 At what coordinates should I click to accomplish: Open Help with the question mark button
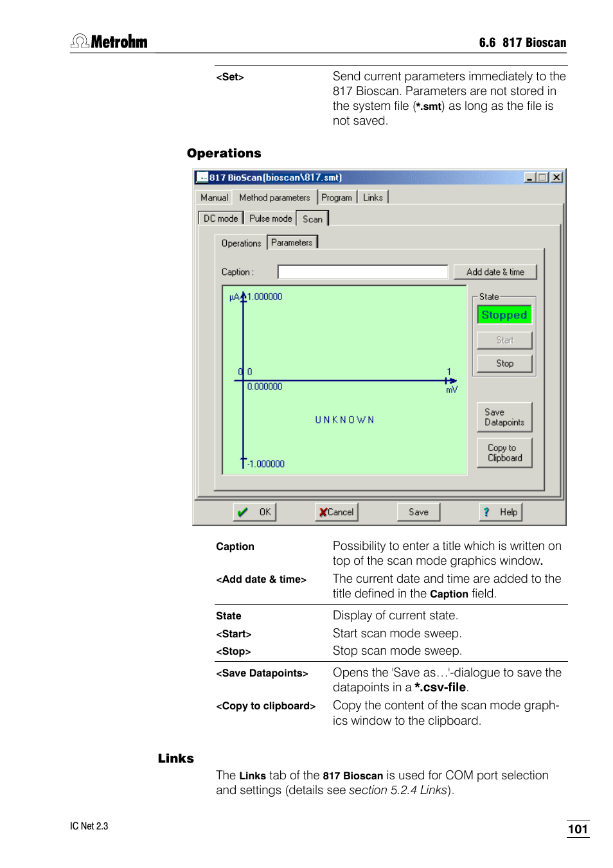point(501,512)
